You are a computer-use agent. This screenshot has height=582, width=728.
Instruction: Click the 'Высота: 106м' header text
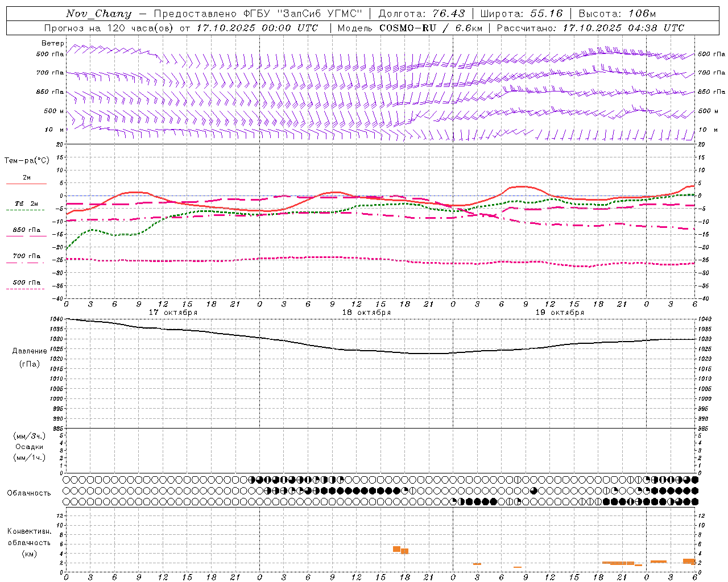tap(617, 14)
